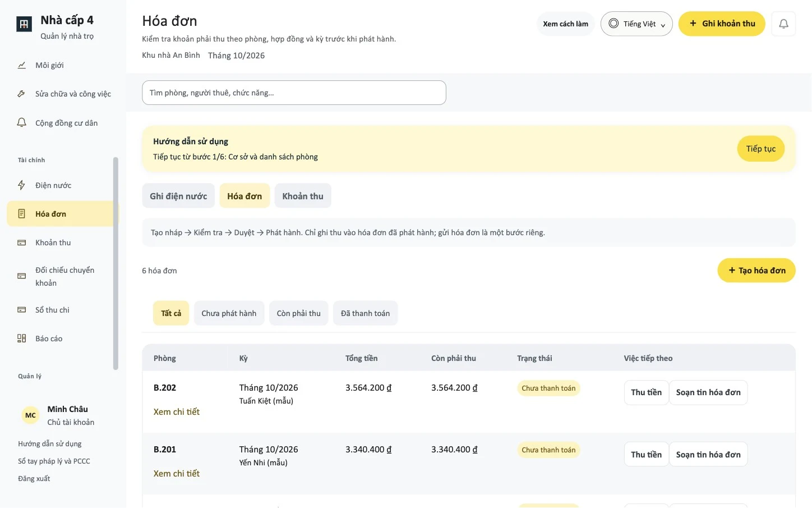The image size is (812, 508).
Task: Open Sổ tay pháp lý và PCCC link
Action: (x=54, y=461)
